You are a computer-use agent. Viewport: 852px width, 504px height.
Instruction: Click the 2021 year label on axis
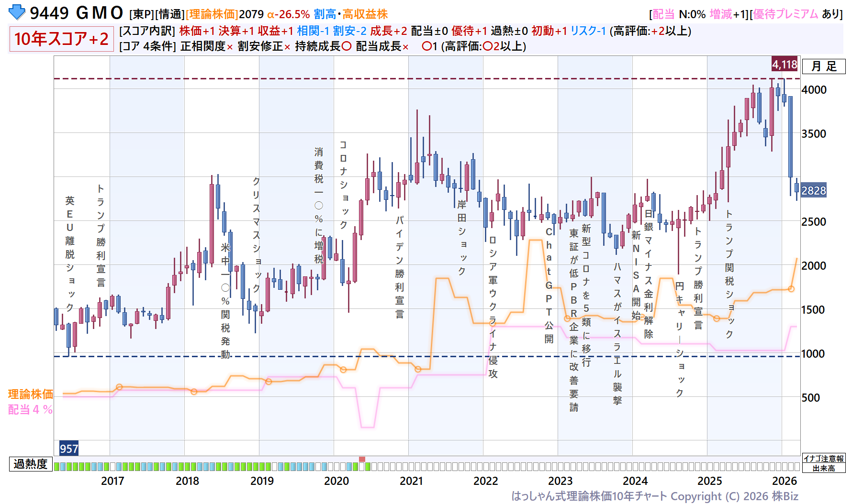pyautogui.click(x=411, y=481)
